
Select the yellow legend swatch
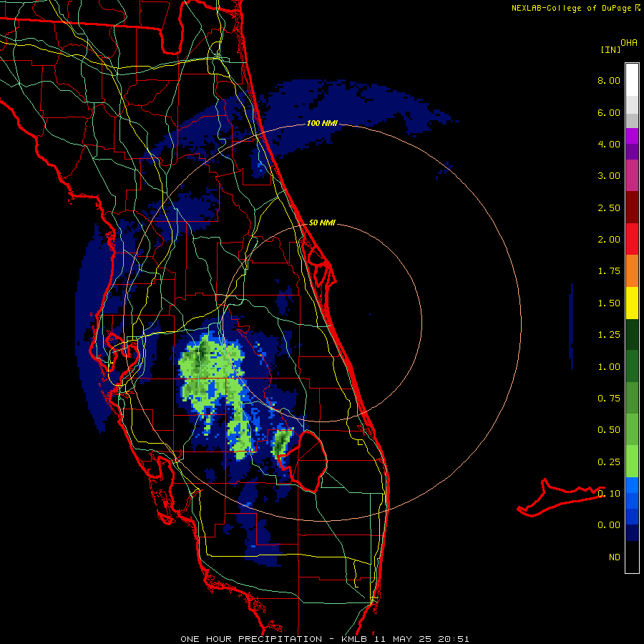click(632, 303)
